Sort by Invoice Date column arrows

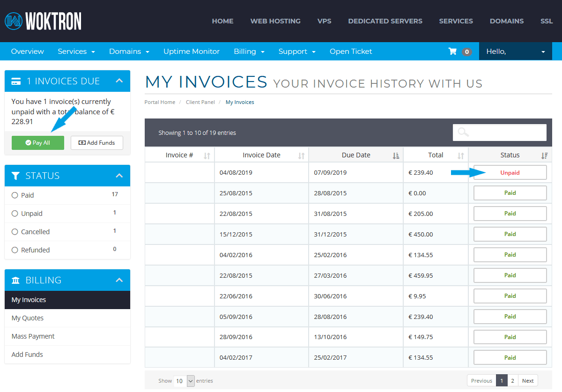[x=302, y=155]
